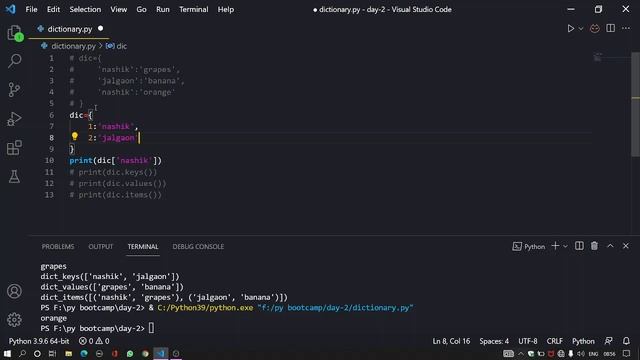Image resolution: width=640 pixels, height=360 pixels.
Task: Open the Search view in activity bar
Action: pos(14,61)
